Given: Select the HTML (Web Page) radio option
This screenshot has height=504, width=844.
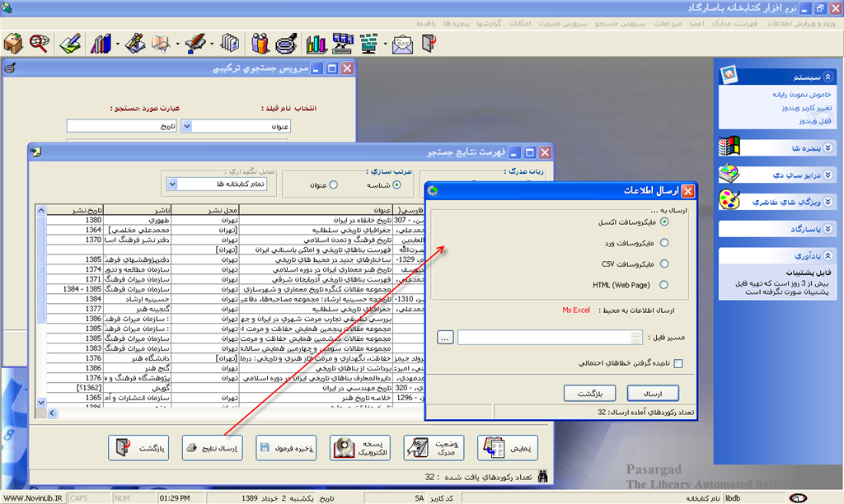Looking at the screenshot, I should pyautogui.click(x=664, y=285).
